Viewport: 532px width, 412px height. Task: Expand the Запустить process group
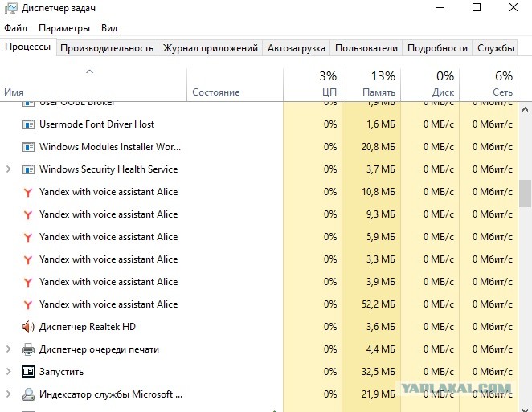(9, 372)
